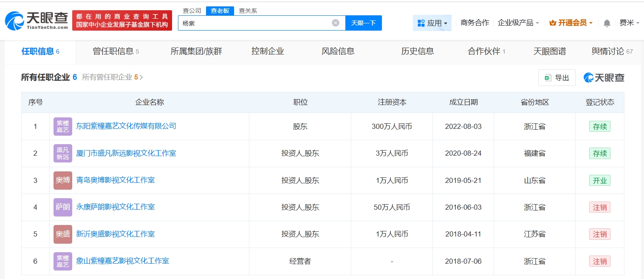This screenshot has height=279, width=644.
Task: Clear the search box with the X icon
Action: [336, 23]
